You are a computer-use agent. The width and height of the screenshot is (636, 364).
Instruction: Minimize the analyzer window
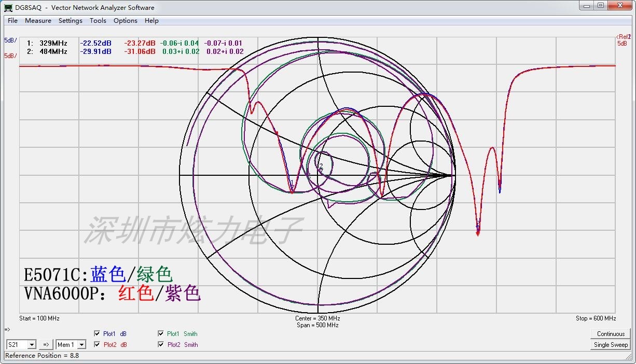[587, 6]
